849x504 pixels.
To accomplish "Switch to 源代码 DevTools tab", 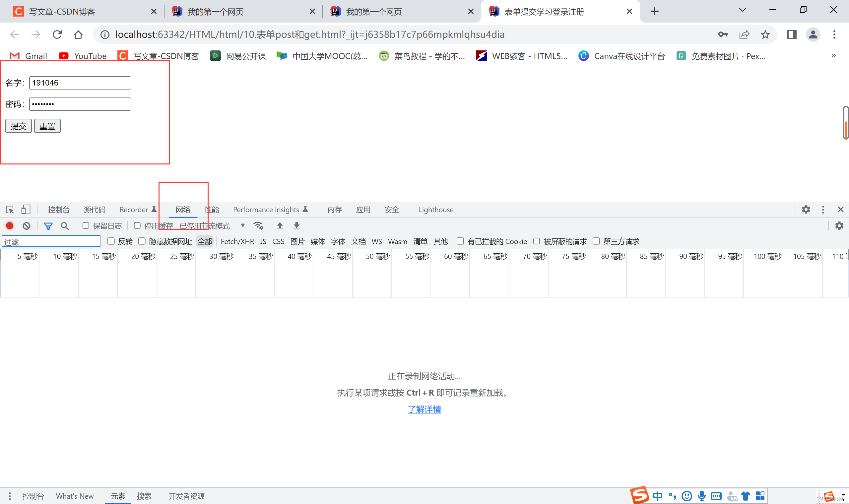I will tap(95, 210).
